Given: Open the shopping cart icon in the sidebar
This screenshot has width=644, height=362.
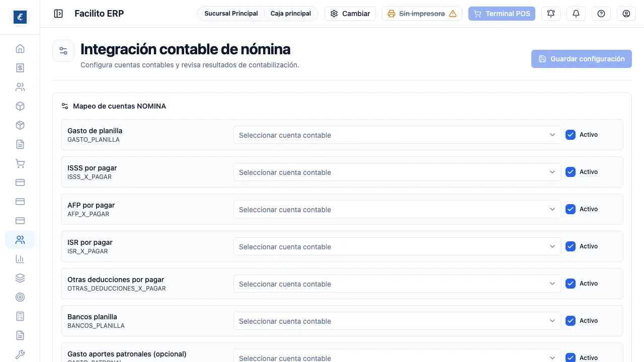Looking at the screenshot, I should (20, 163).
